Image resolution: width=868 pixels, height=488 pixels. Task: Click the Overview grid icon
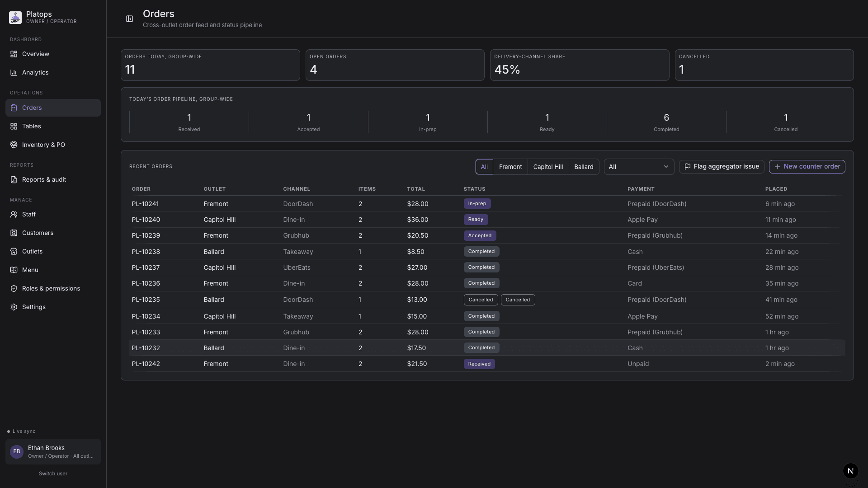pyautogui.click(x=14, y=54)
